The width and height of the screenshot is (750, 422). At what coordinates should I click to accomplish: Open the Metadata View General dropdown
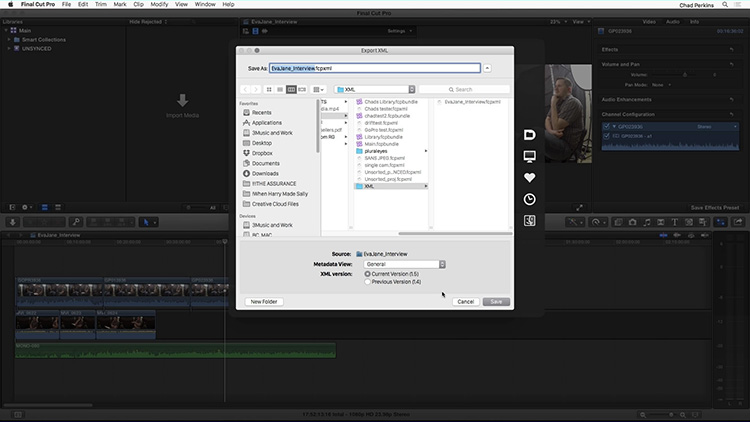(x=404, y=264)
